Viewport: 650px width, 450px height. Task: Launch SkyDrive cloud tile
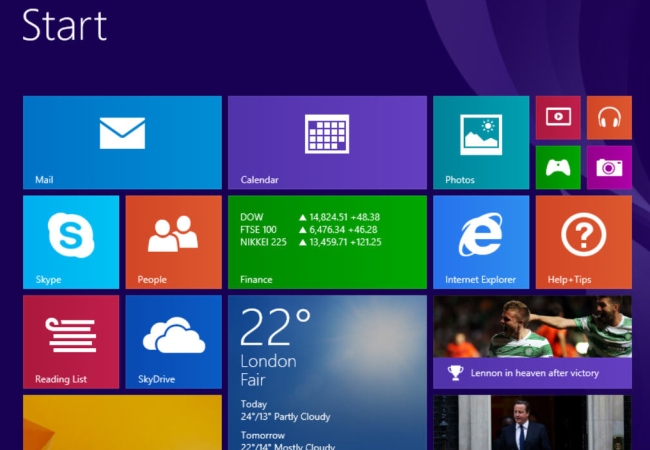coord(173,342)
